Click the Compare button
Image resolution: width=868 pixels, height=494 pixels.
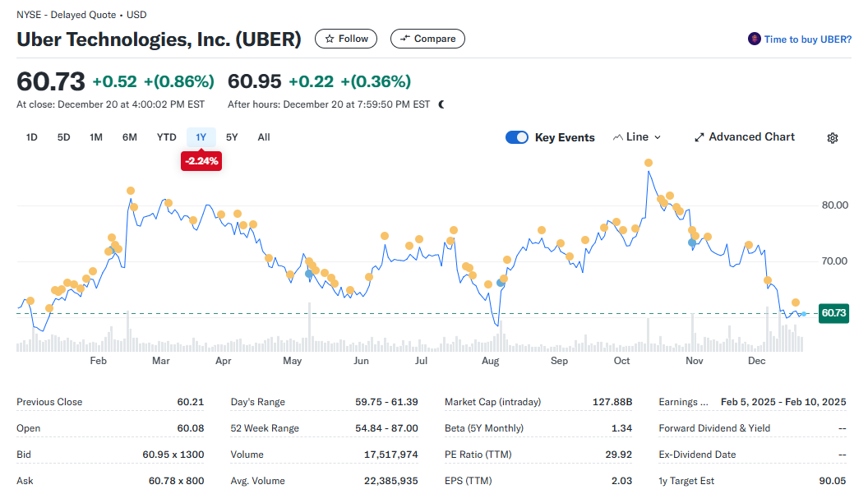(427, 39)
